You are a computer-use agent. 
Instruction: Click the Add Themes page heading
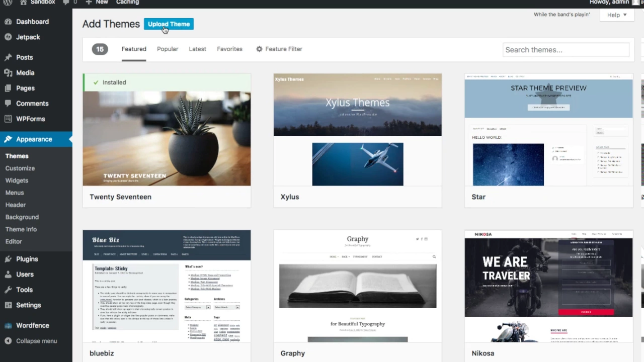[x=111, y=24]
